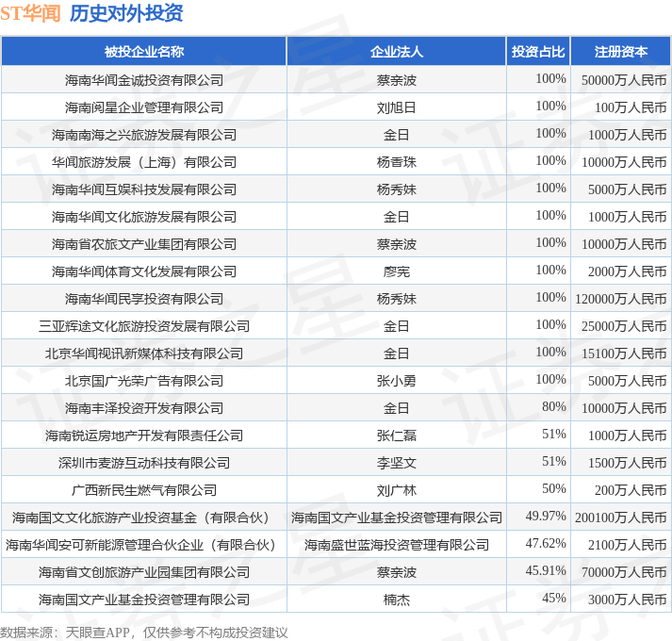Select 海南华闻金诚投资有限公司 company name
The image size is (672, 641).
point(144,80)
